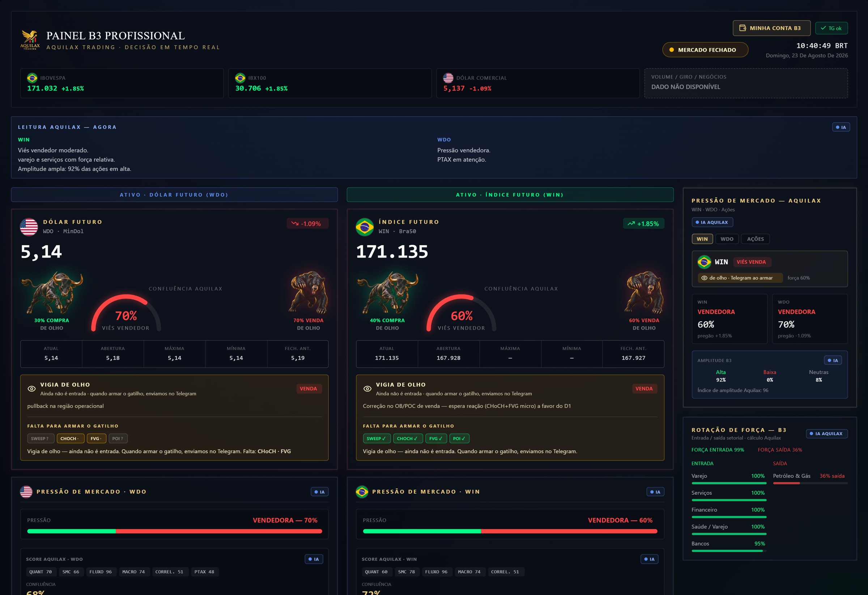Image resolution: width=868 pixels, height=595 pixels.
Task: Click IA Aquilax badge in Rotação de Força
Action: (x=826, y=434)
